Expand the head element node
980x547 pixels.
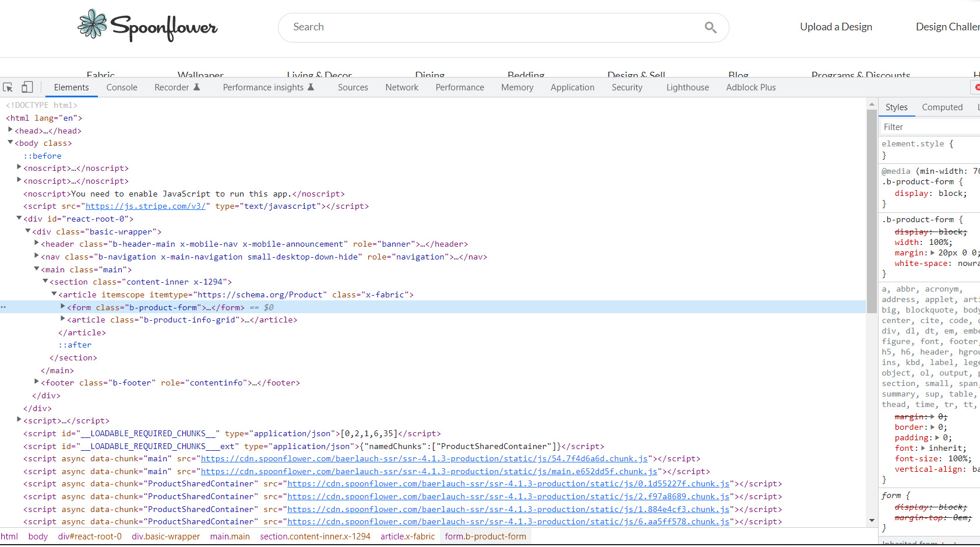pyautogui.click(x=10, y=130)
